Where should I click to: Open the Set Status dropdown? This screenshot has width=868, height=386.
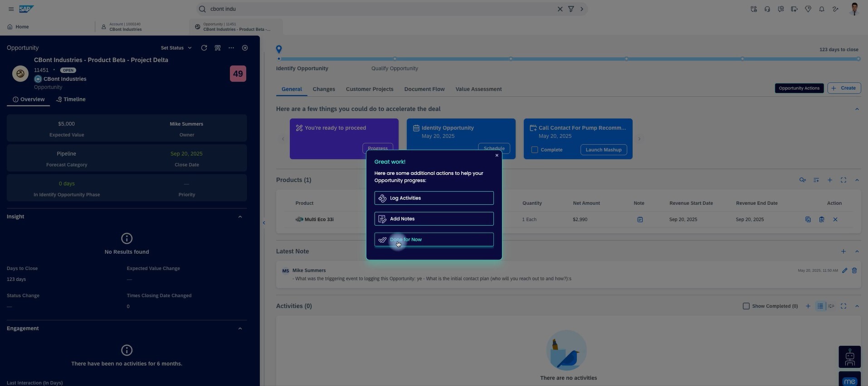pyautogui.click(x=176, y=48)
